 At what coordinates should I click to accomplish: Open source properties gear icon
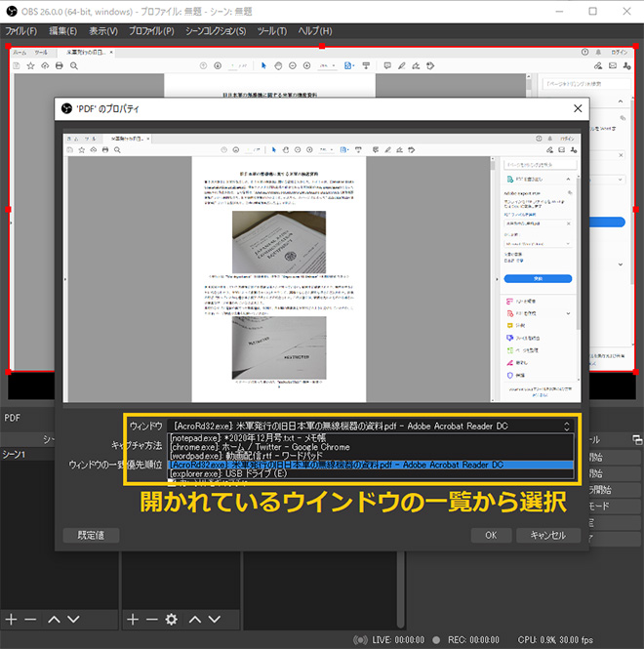click(x=172, y=619)
